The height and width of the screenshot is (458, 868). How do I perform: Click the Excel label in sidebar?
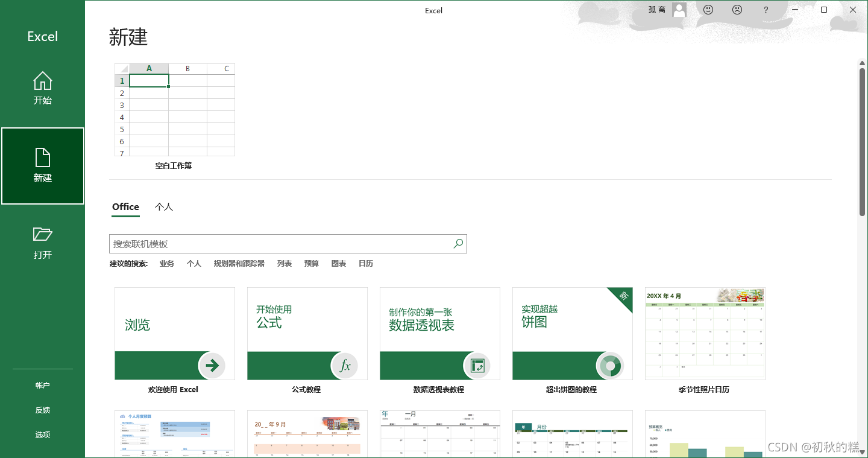(x=42, y=36)
